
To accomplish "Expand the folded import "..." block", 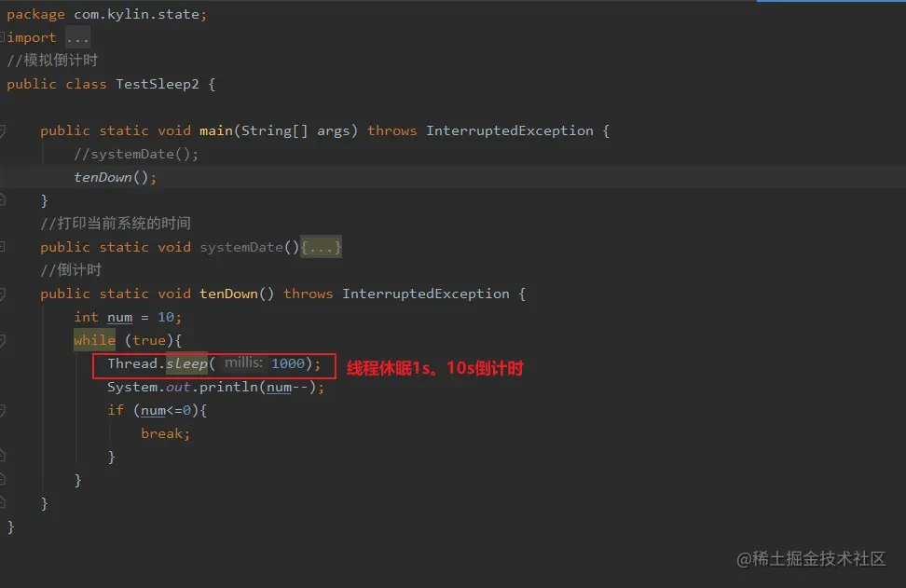I will point(77,38).
